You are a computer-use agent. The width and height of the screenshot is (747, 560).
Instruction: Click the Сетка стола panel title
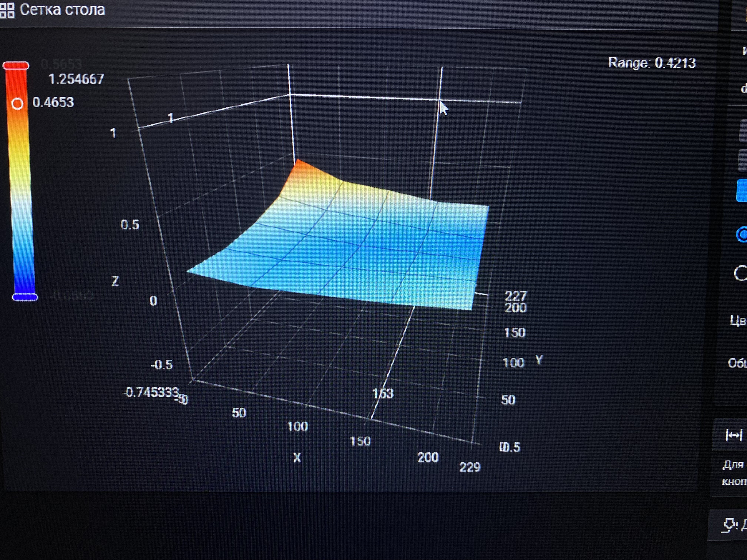62,9
